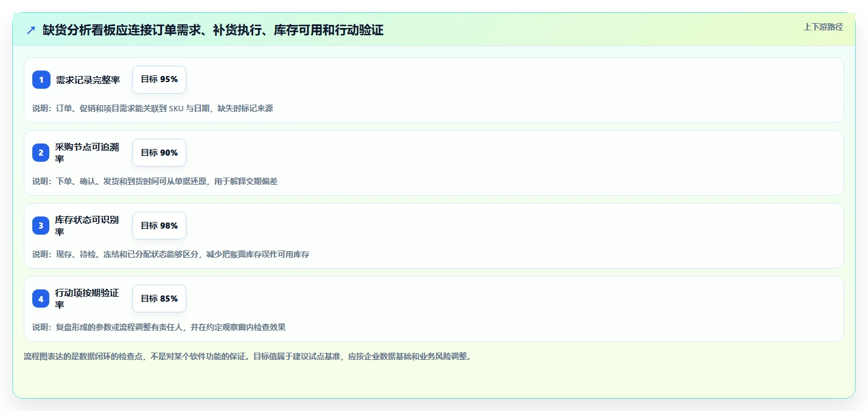This screenshot has height=411, width=868.
Task: Click the 目标 98% pill
Action: pyautogui.click(x=159, y=226)
